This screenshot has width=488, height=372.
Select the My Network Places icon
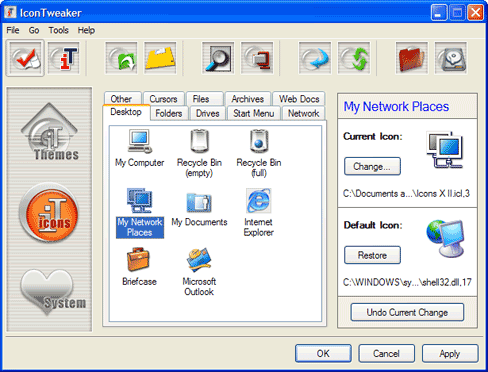(140, 213)
